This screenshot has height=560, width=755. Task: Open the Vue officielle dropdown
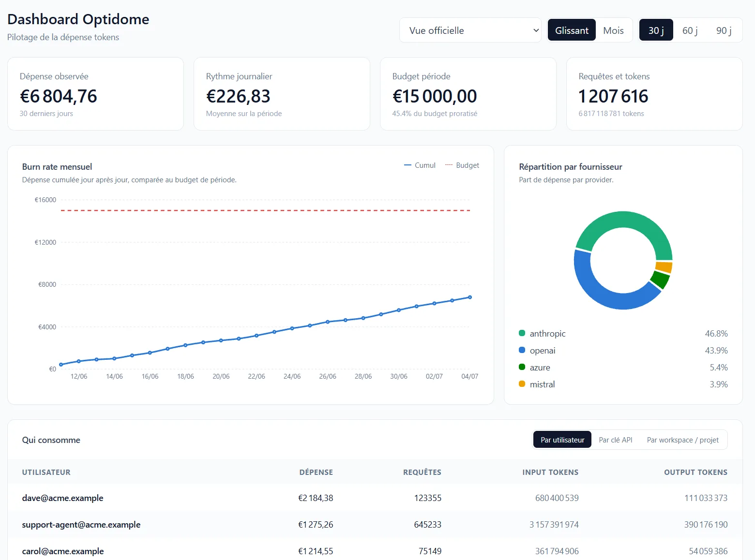[470, 30]
